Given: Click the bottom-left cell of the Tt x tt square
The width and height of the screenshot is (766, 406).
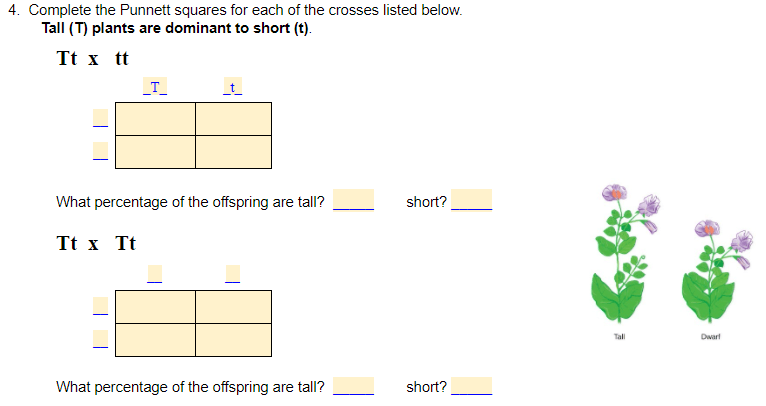Looking at the screenshot, I should coord(155,151).
